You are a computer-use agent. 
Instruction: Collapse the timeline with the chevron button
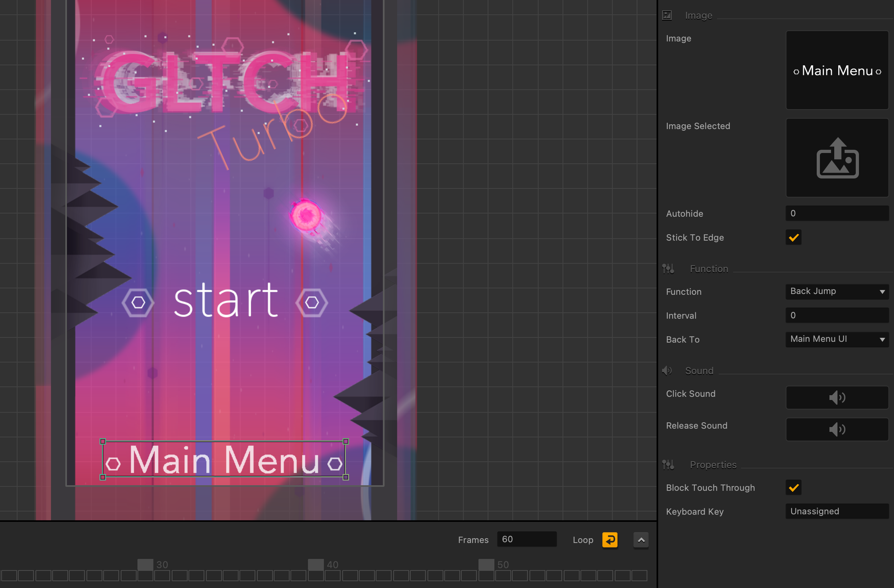pyautogui.click(x=641, y=540)
